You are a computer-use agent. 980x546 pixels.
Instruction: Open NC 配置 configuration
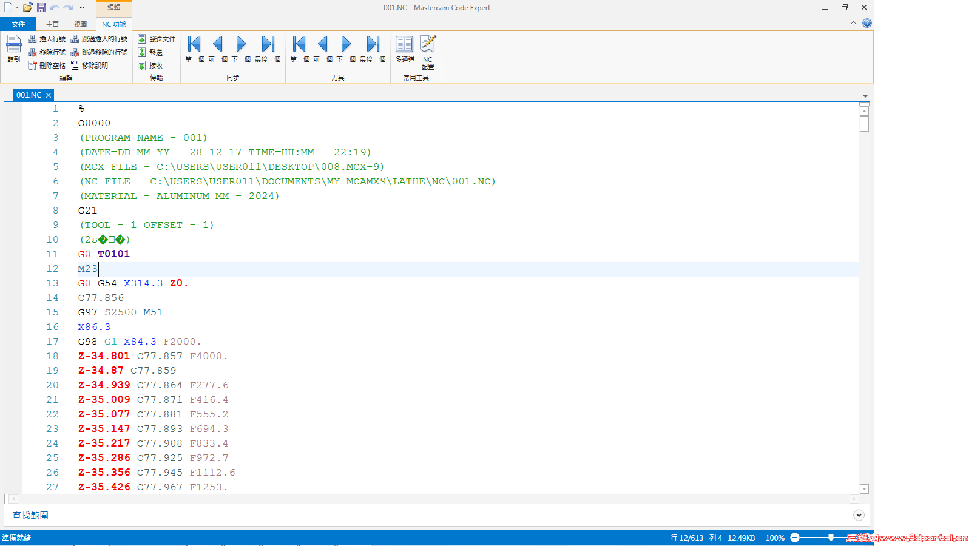click(428, 52)
